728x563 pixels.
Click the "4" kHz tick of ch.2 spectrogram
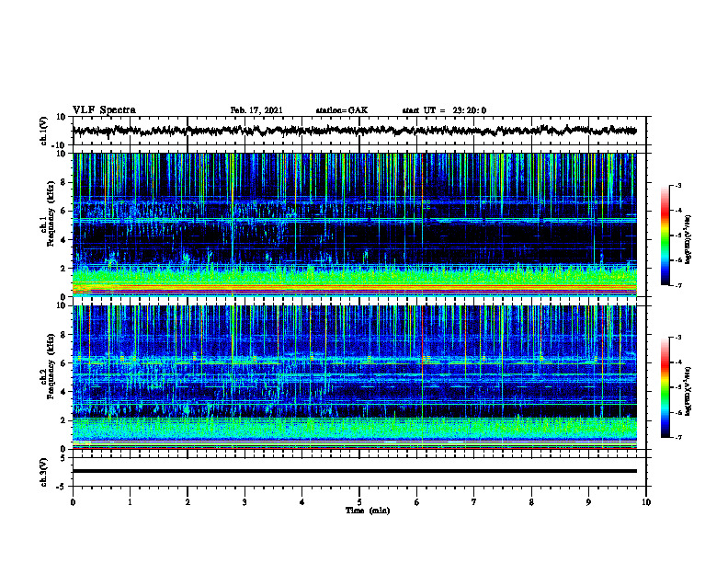tap(64, 392)
